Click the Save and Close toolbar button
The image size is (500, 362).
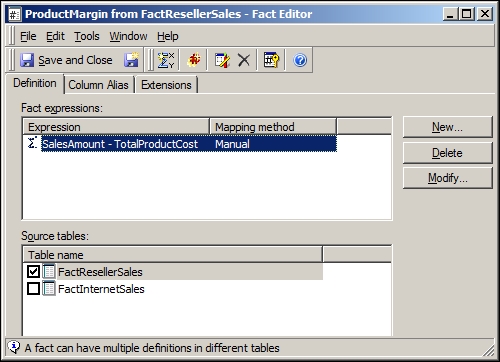tap(66, 60)
